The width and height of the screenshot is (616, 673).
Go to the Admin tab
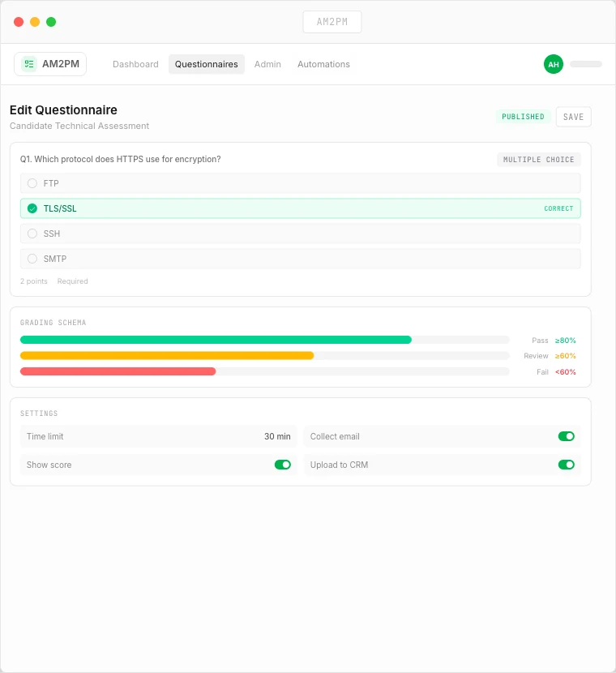[x=267, y=64]
